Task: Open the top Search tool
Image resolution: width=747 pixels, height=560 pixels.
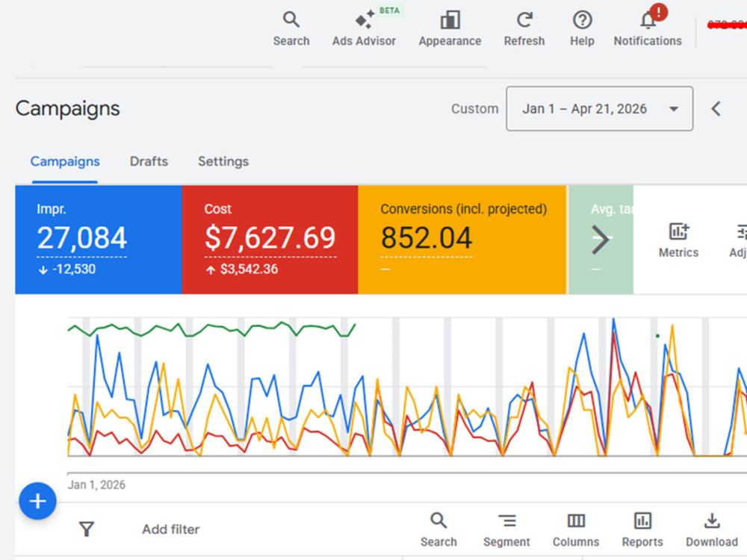Action: pyautogui.click(x=291, y=29)
